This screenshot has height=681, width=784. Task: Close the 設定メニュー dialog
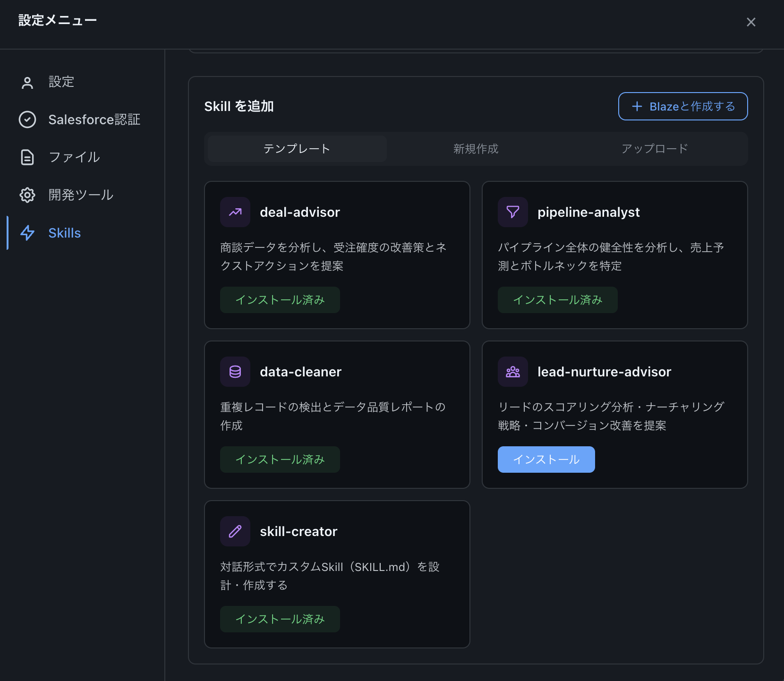(x=751, y=22)
